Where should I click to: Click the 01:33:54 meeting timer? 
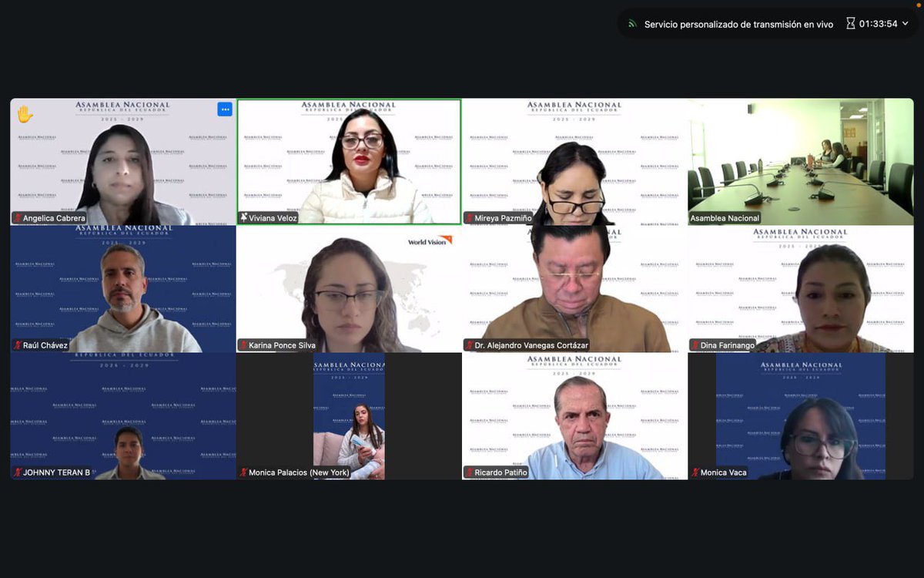[879, 24]
